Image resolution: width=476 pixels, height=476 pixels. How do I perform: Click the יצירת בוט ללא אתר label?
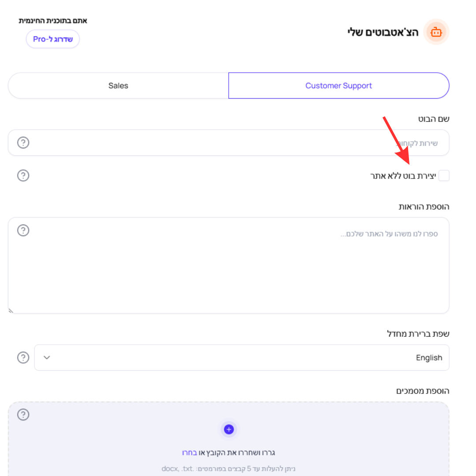[x=403, y=176]
